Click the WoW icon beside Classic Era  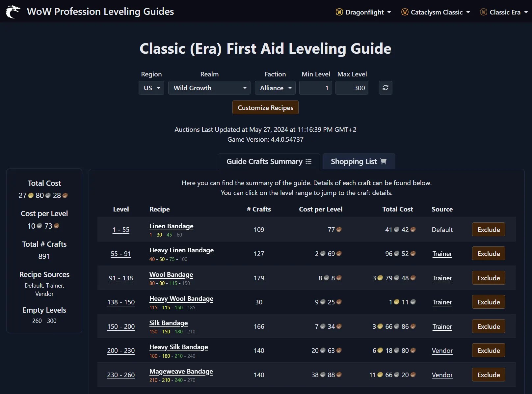[x=483, y=12]
